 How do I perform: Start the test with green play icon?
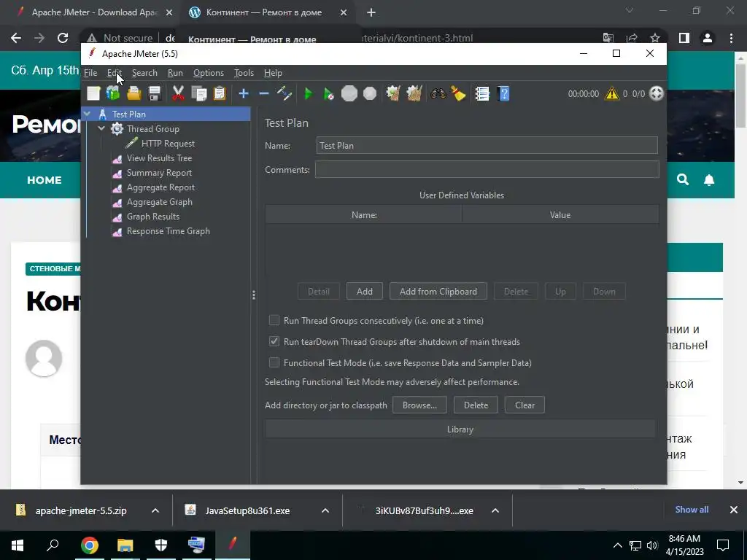click(x=309, y=94)
